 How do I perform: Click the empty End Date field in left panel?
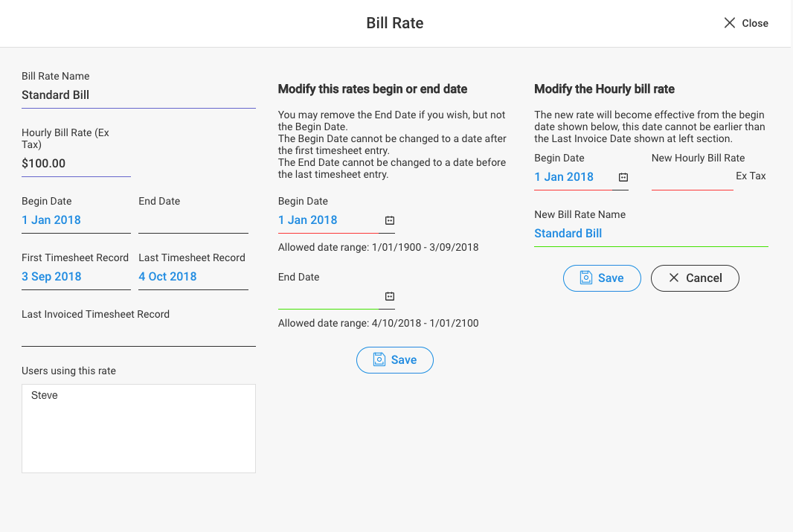pos(193,220)
